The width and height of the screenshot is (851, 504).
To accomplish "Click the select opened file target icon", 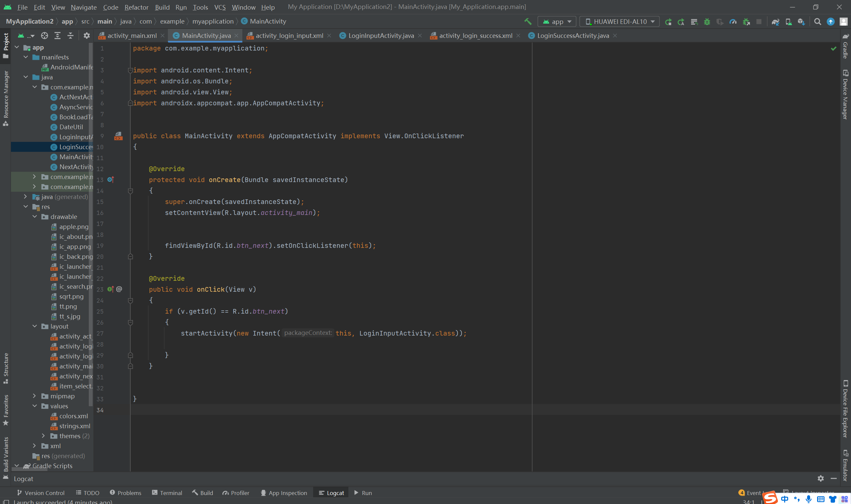I will tap(45, 36).
